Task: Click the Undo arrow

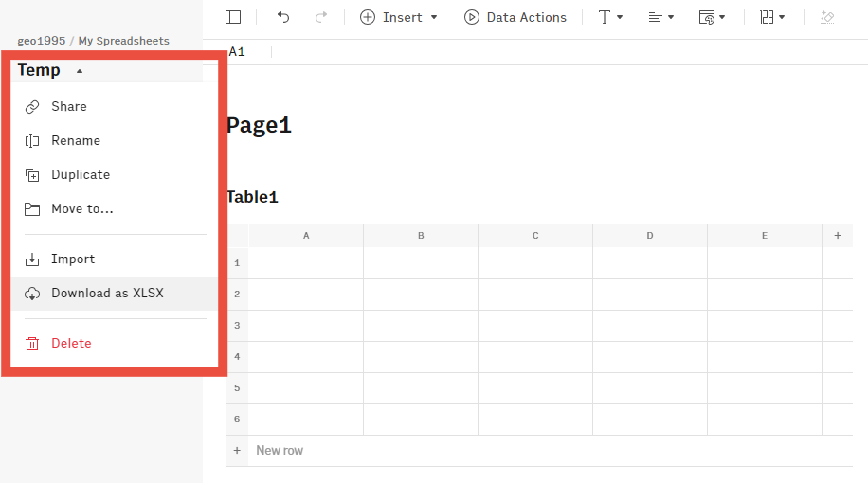Action: (x=283, y=17)
